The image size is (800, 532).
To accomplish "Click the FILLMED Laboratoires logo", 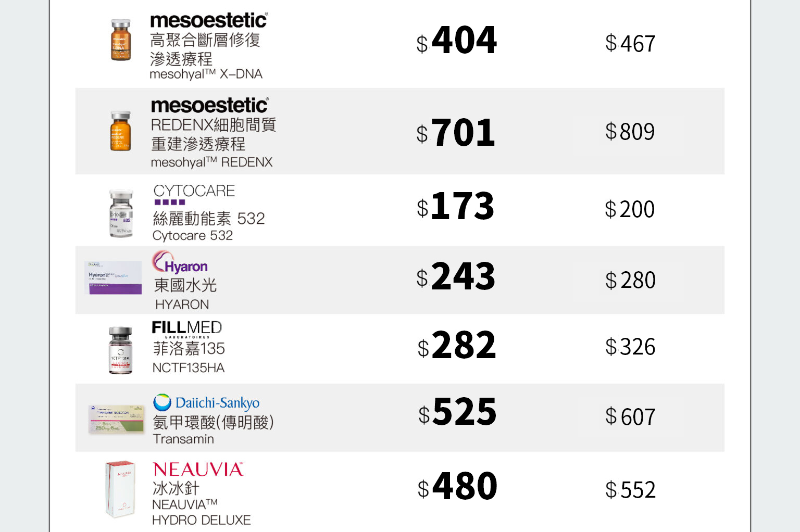I will coord(186,329).
